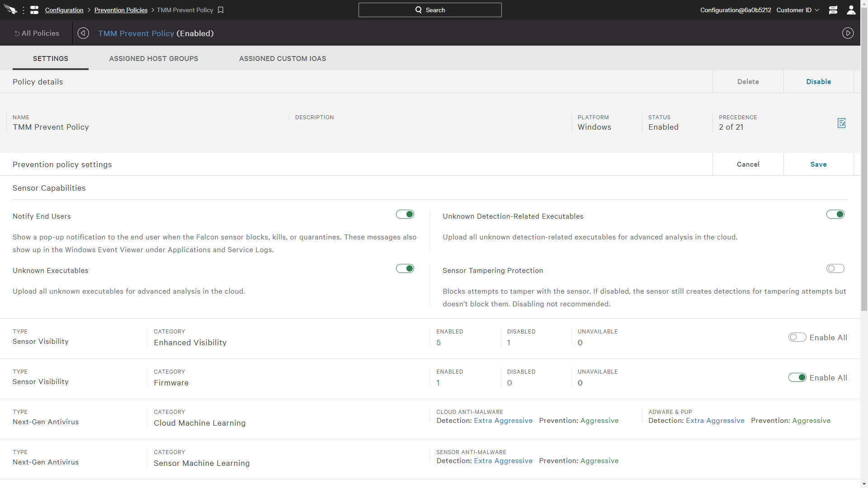Click Enhanced Visibility enabled count 5

439,343
